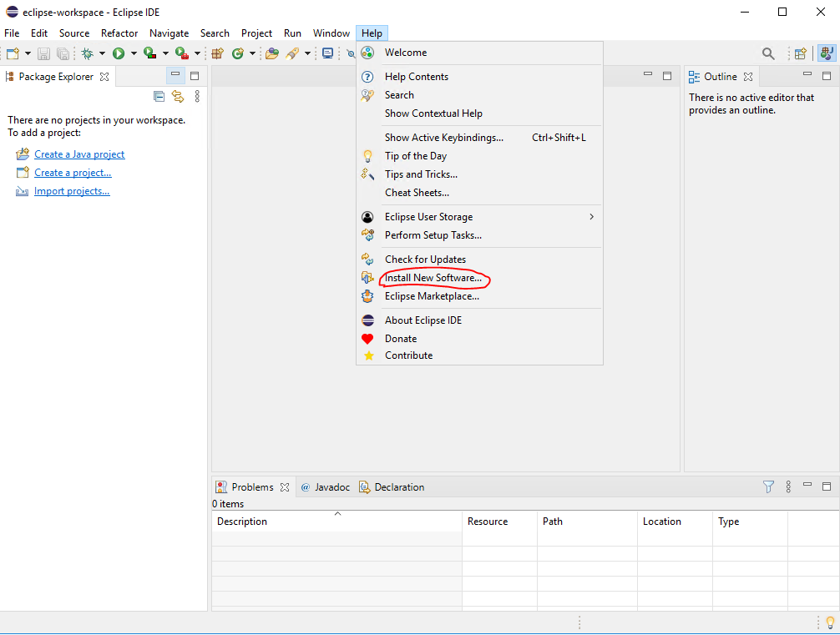
Task: Open the External Tools dropdown arrow
Action: [197, 53]
